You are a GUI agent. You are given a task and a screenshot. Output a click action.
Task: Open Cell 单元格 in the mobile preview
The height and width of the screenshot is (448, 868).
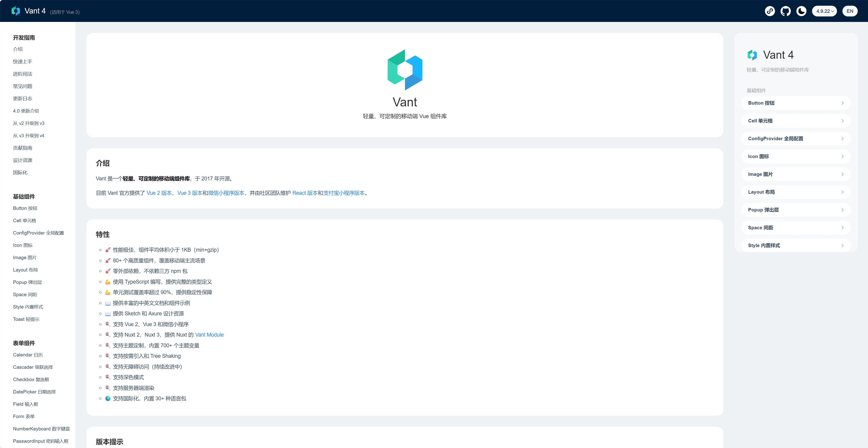pyautogui.click(x=796, y=121)
